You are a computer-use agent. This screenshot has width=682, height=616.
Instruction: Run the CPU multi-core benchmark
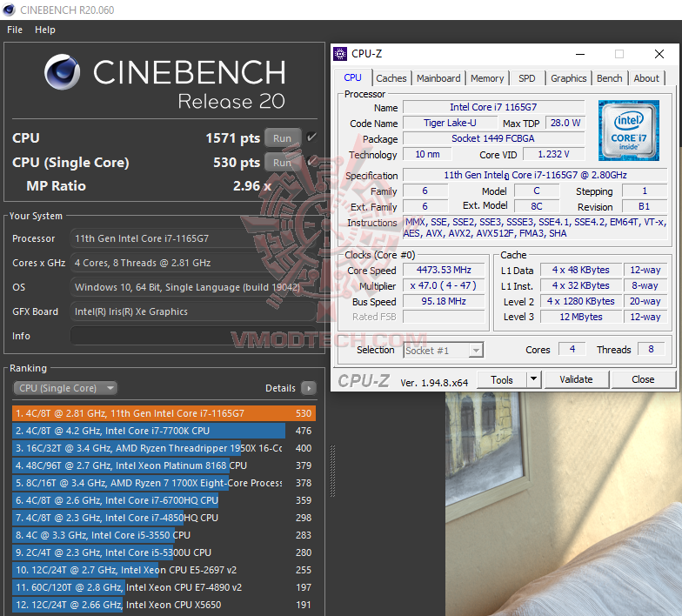pyautogui.click(x=282, y=138)
